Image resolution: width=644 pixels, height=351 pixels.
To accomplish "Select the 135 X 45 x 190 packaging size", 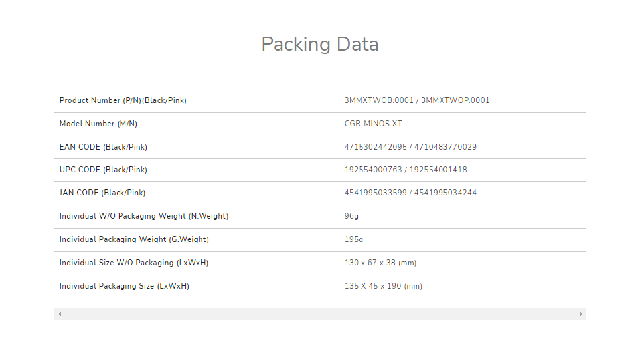I will [382, 286].
